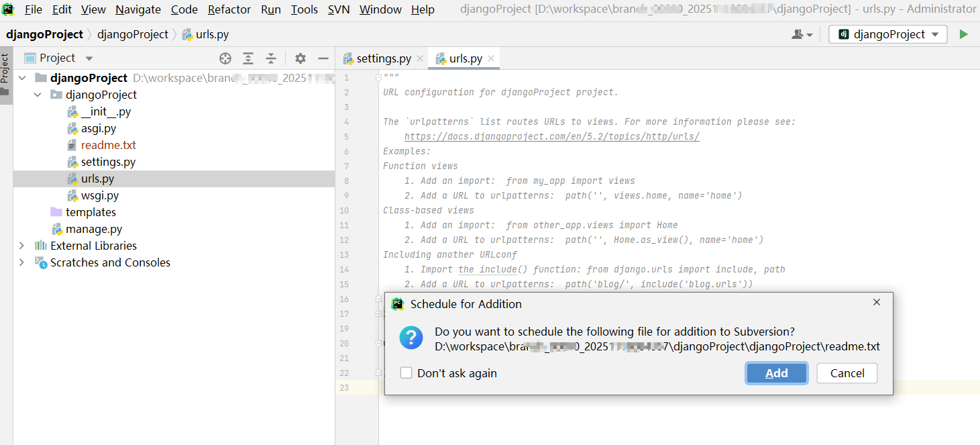Close the settings.py editor tab

click(x=420, y=59)
